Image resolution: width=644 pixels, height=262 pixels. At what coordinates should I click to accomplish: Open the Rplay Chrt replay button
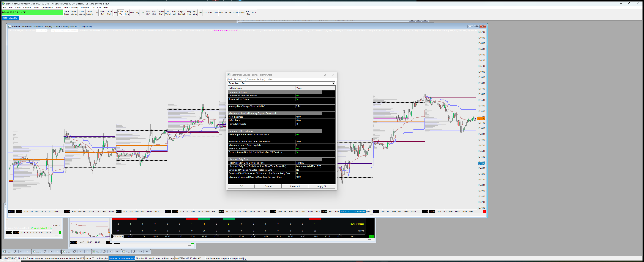[x=161, y=13]
